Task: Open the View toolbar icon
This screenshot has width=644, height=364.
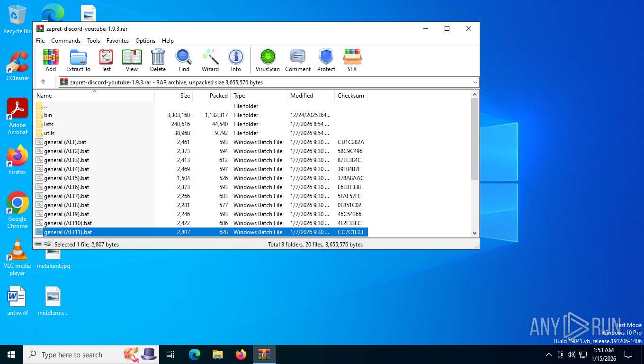Action: (132, 60)
